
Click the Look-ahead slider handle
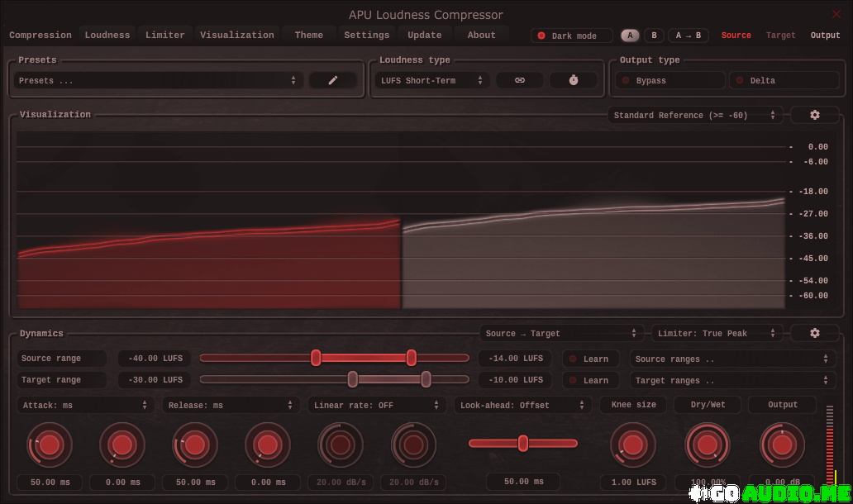coord(522,443)
